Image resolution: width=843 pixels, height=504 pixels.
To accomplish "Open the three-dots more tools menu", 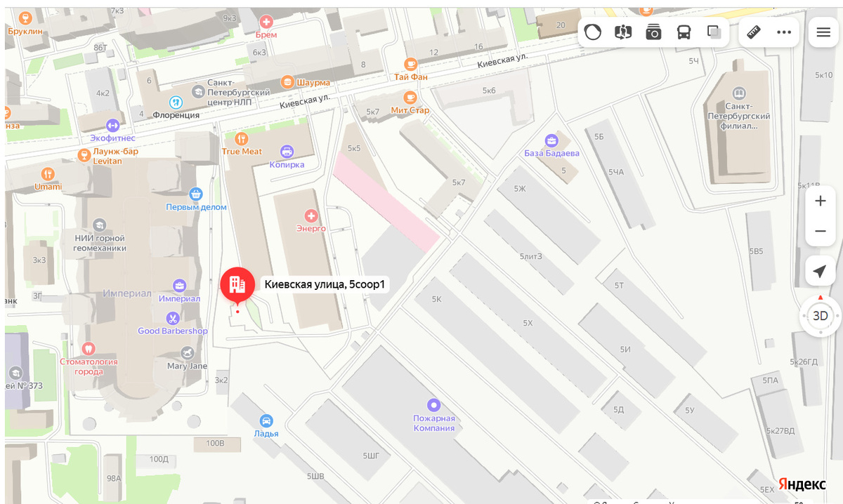I will point(784,32).
